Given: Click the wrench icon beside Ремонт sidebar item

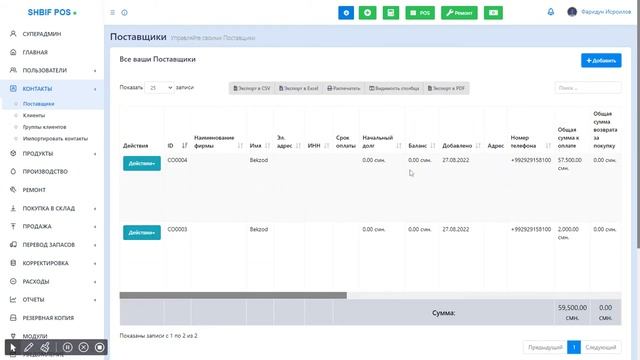Looking at the screenshot, I should (13, 189).
